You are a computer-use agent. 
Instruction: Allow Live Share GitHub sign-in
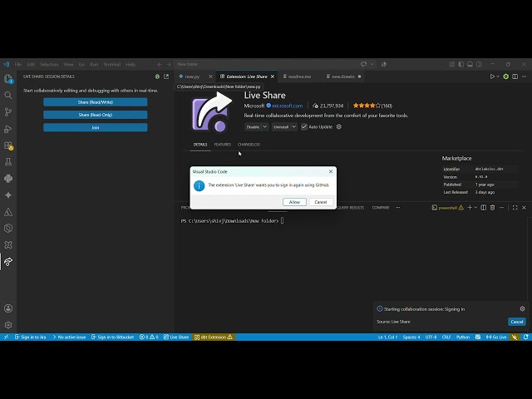[x=294, y=202]
